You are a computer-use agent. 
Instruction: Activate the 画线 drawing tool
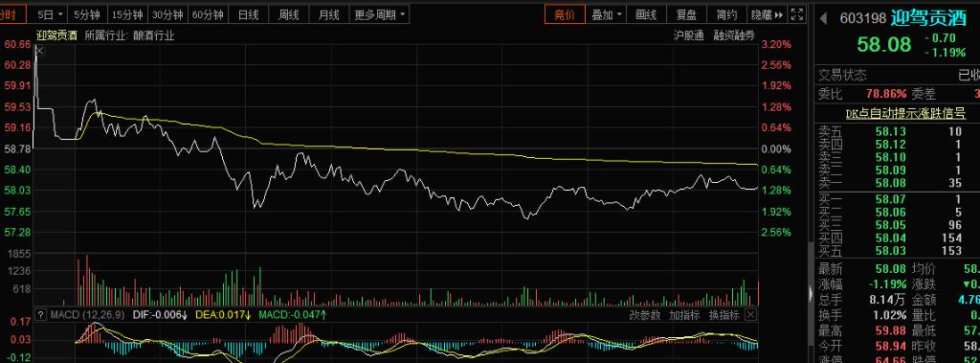(646, 14)
